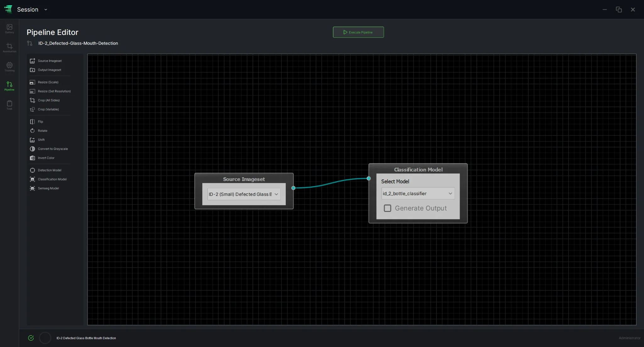Open the Session dropdown menu
The height and width of the screenshot is (347, 644).
click(32, 9)
